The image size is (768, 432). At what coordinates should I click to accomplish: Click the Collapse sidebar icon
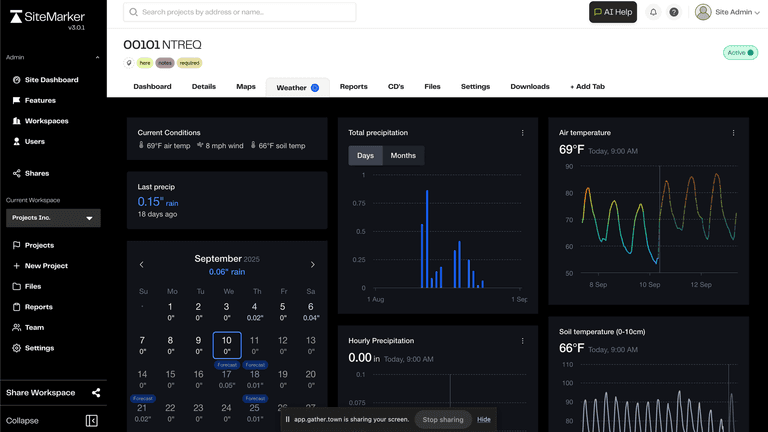(x=92, y=421)
